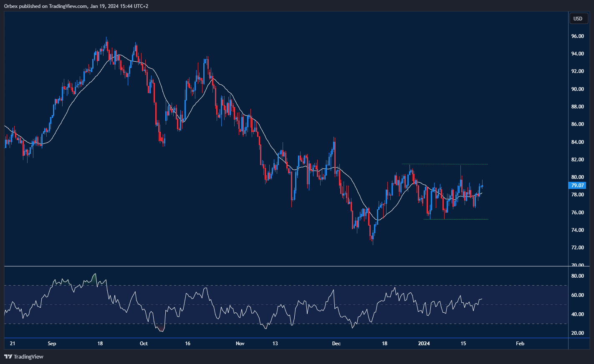
Task: Select the upper green dotted resistance line
Action: (445, 164)
